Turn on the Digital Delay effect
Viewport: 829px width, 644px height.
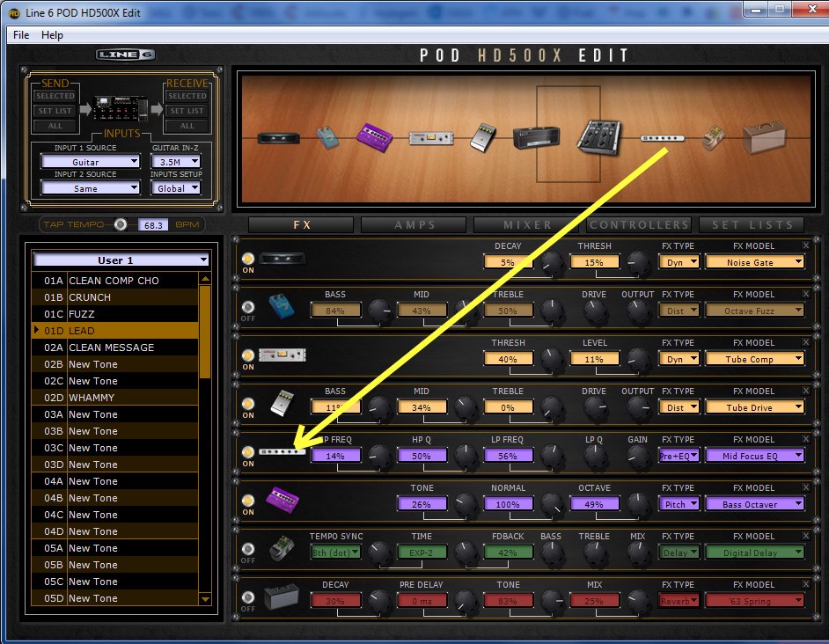248,549
